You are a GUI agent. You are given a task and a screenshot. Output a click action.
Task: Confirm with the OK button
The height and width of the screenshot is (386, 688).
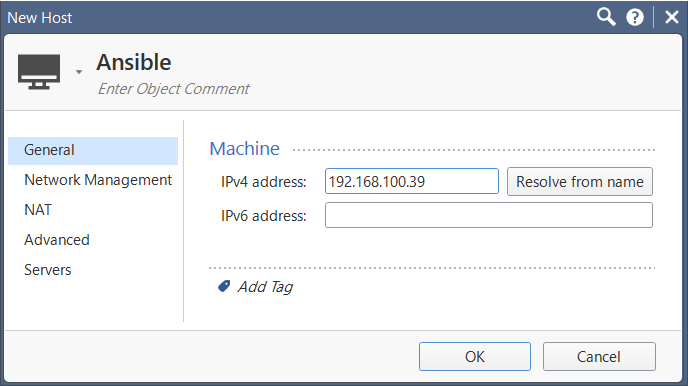pos(475,357)
